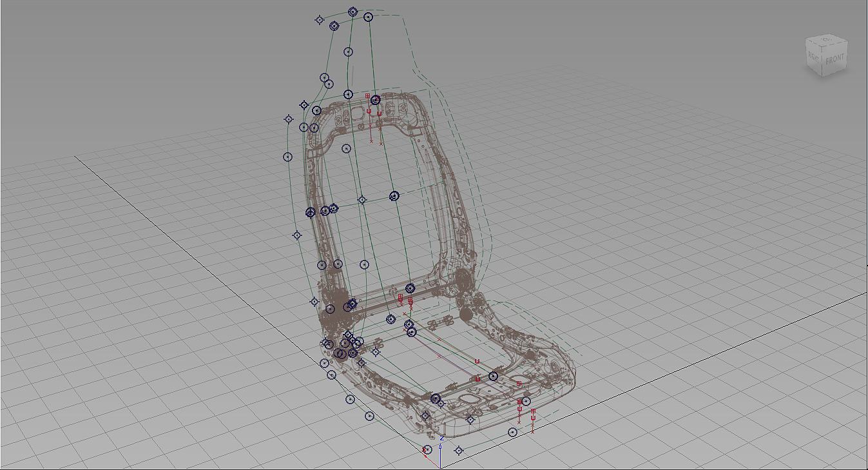This screenshot has width=868, height=470.
Task: Pick the upper red U marker on seat pan
Action: coord(477,361)
